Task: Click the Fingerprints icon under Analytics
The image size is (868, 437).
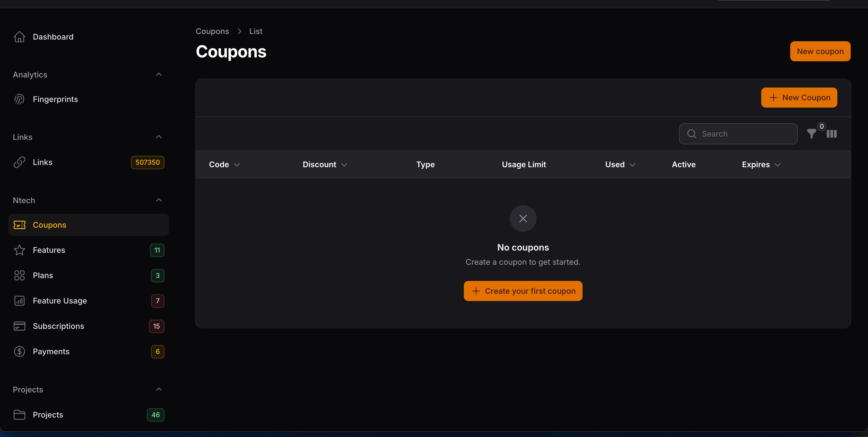Action: click(x=19, y=99)
